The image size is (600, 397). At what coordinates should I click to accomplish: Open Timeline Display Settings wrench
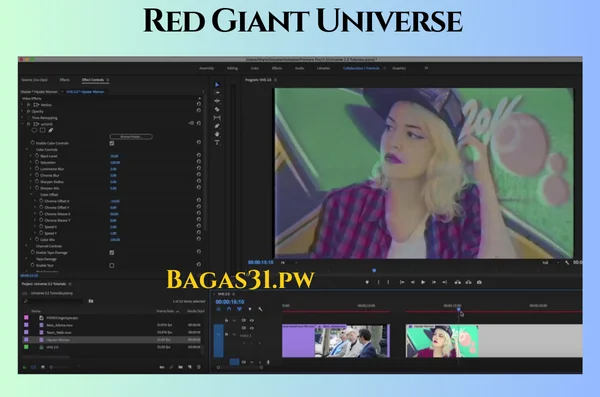[x=260, y=309]
